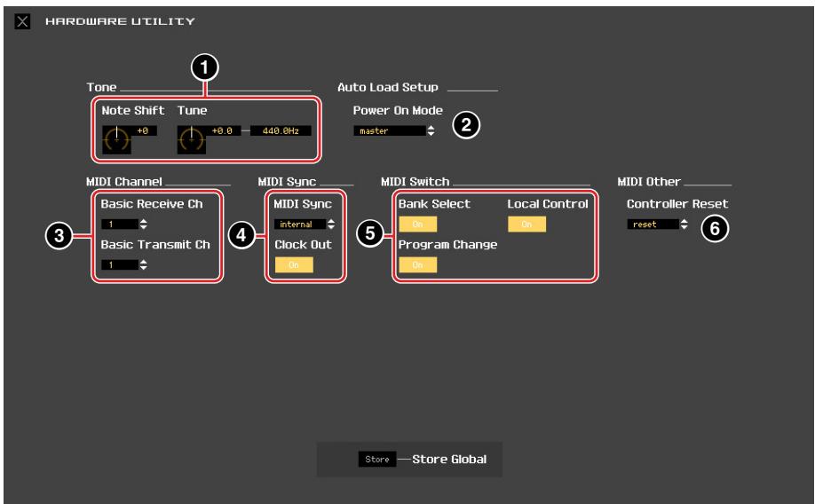The width and height of the screenshot is (815, 504).
Task: Click the MIDI Switch section heading
Action: [415, 182]
